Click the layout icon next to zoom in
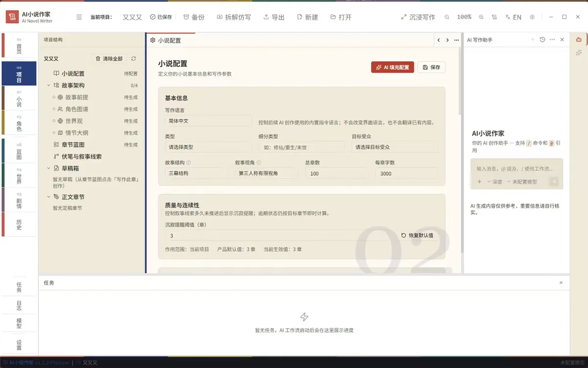The width and height of the screenshot is (588, 368). pos(494,17)
